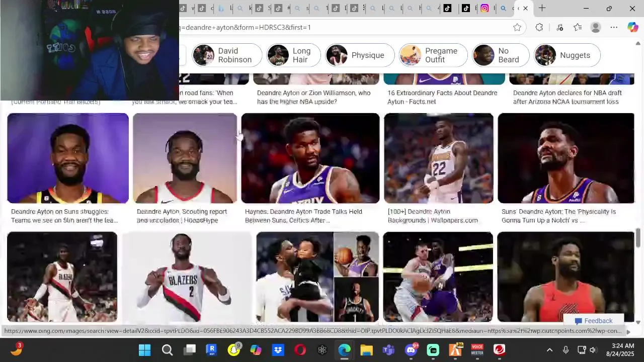Screen dimensions: 644x362
Task: Open Blazers number 2 white-background image
Action: pos(187,277)
